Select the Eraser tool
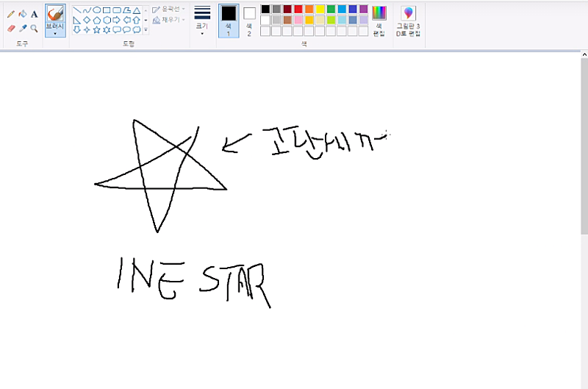 click(x=11, y=29)
